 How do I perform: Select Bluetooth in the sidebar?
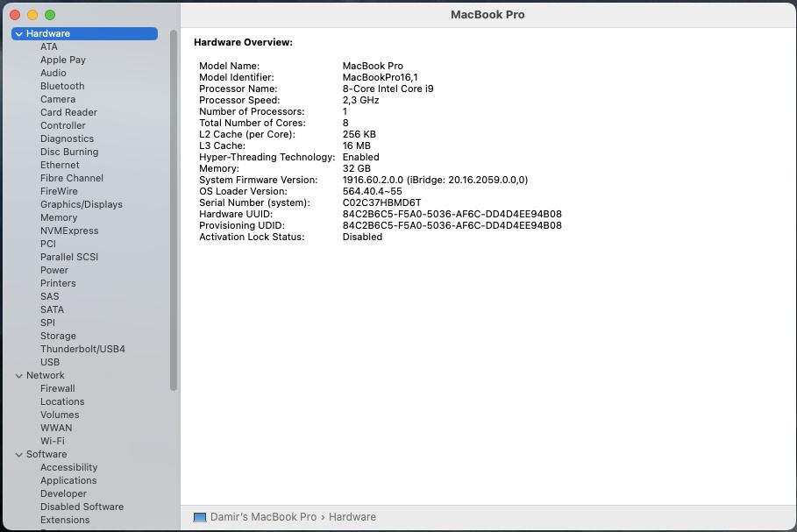point(62,87)
